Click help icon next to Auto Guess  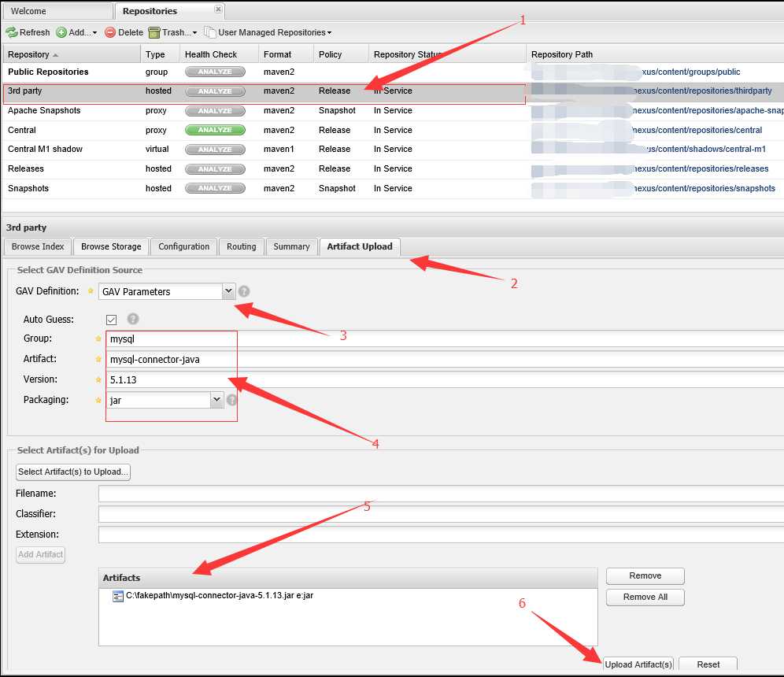133,319
